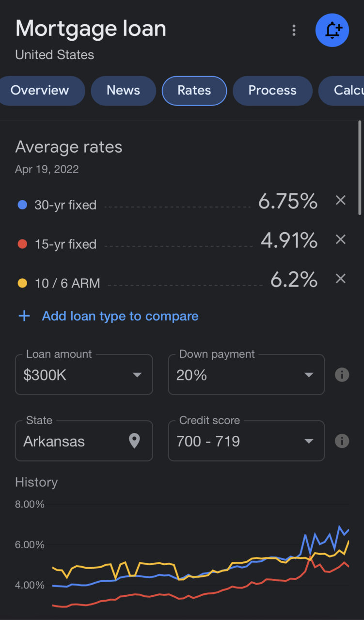Switch to the Overview tab
Image resolution: width=364 pixels, height=620 pixels.
click(x=40, y=91)
